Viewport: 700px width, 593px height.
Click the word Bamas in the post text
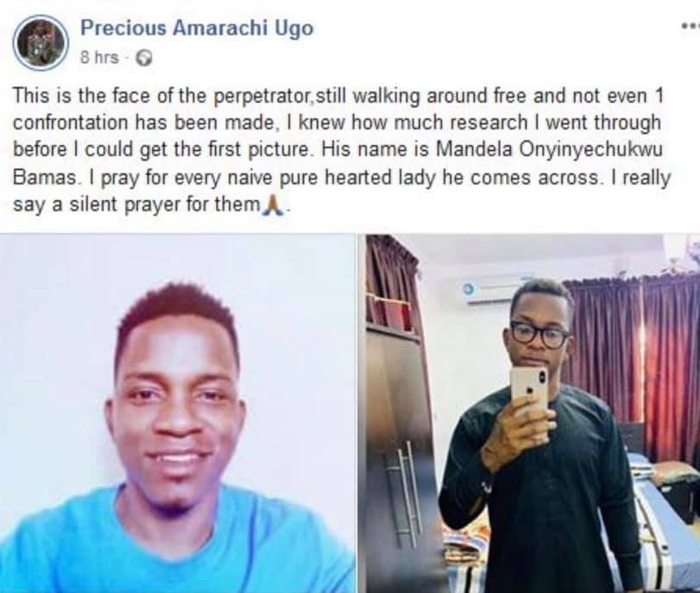coord(45,178)
